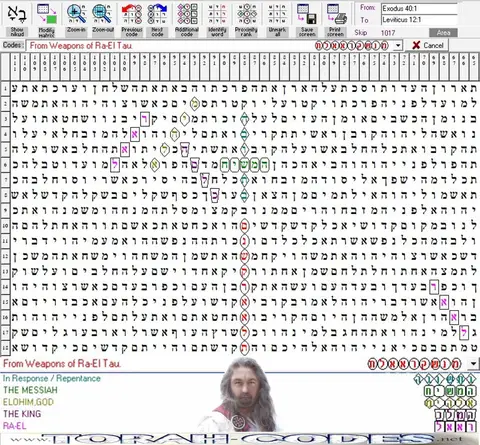Click the red-circled Hebrew code beside Codes dropdown

[352, 45]
